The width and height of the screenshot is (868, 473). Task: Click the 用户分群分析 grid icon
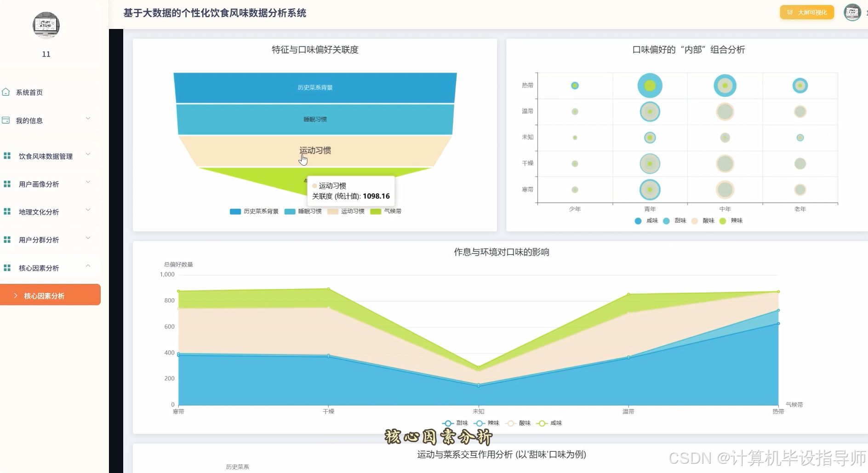tap(6, 240)
